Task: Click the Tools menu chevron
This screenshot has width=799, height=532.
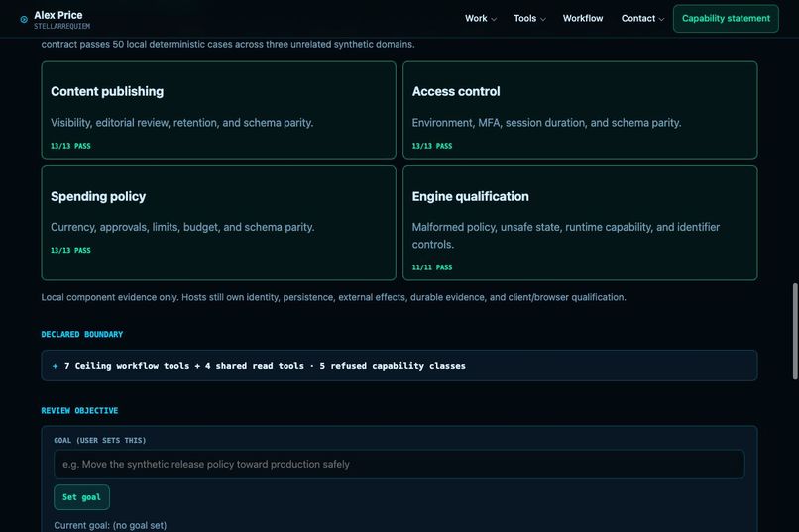Action: click(542, 20)
